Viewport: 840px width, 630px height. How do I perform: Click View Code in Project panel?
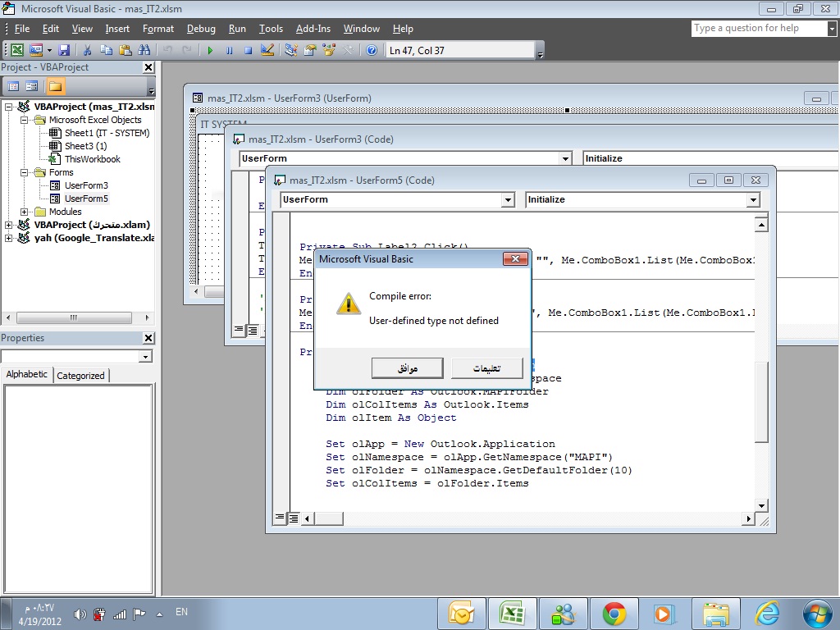tap(13, 86)
